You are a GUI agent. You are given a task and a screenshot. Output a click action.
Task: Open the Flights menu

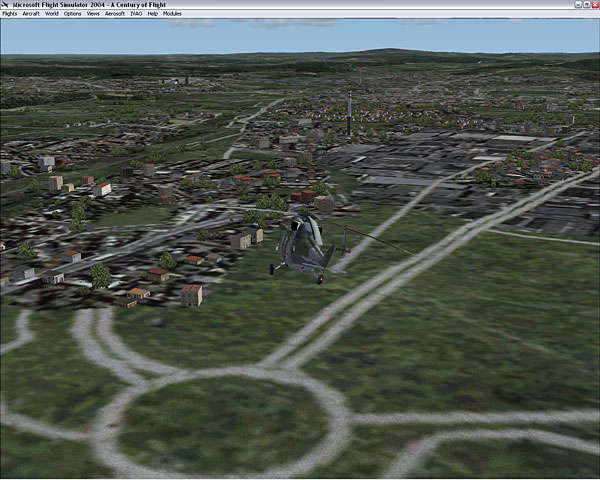pyautogui.click(x=10, y=14)
